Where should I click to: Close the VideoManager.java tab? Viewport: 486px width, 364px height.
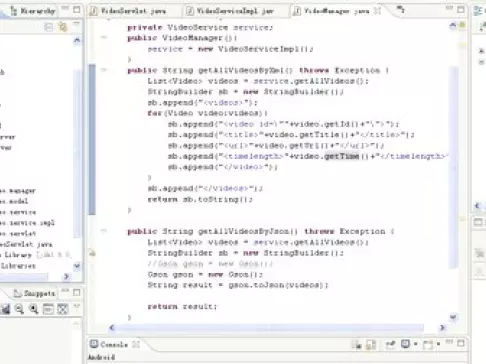(377, 11)
